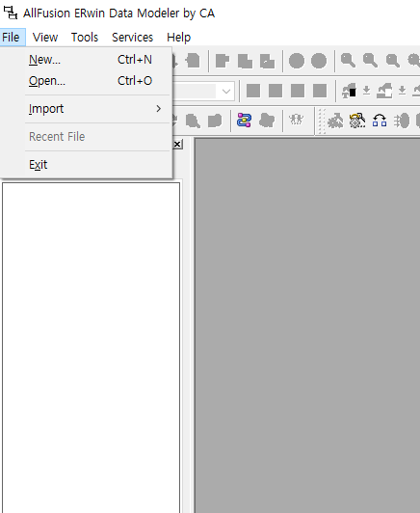
Task: Open the arrow beside the white fill color swatch
Action: coord(402,91)
